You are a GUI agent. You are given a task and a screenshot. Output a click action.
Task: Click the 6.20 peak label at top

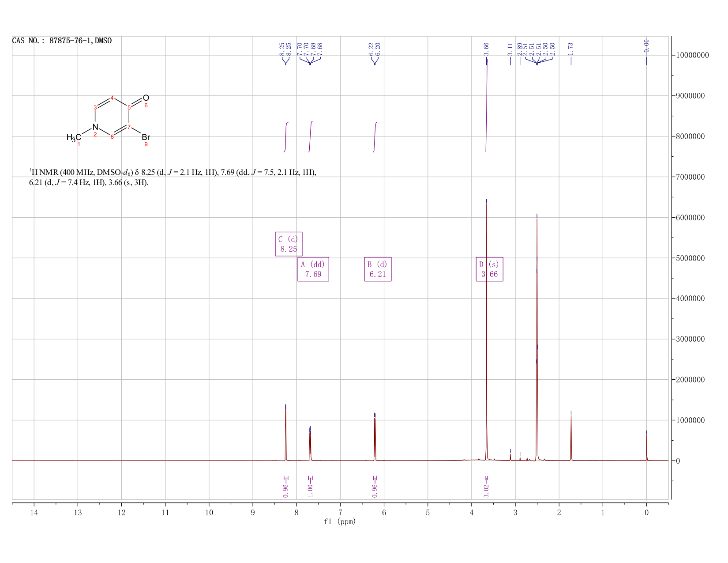pyautogui.click(x=378, y=49)
